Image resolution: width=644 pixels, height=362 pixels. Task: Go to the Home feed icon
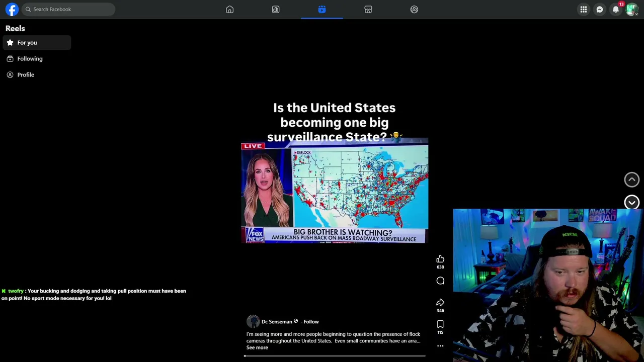pyautogui.click(x=229, y=9)
